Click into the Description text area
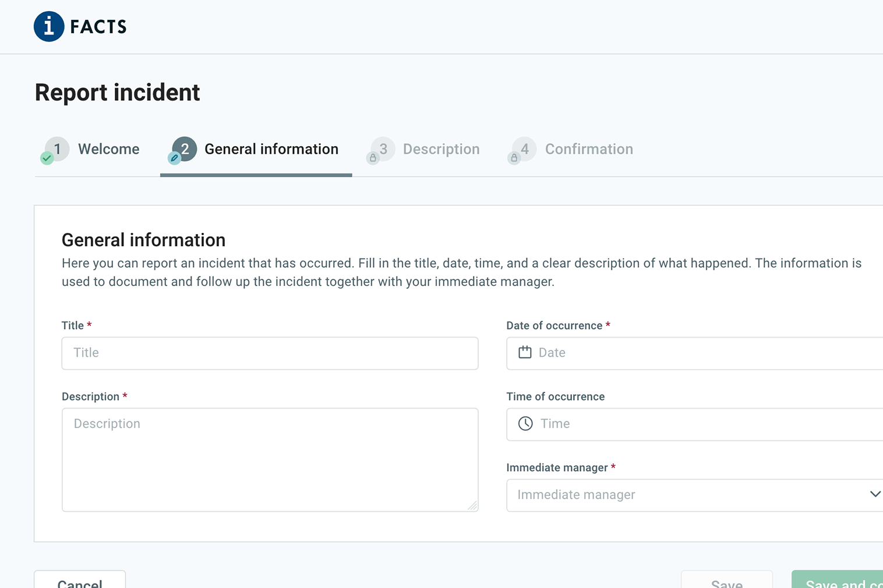 pyautogui.click(x=270, y=460)
